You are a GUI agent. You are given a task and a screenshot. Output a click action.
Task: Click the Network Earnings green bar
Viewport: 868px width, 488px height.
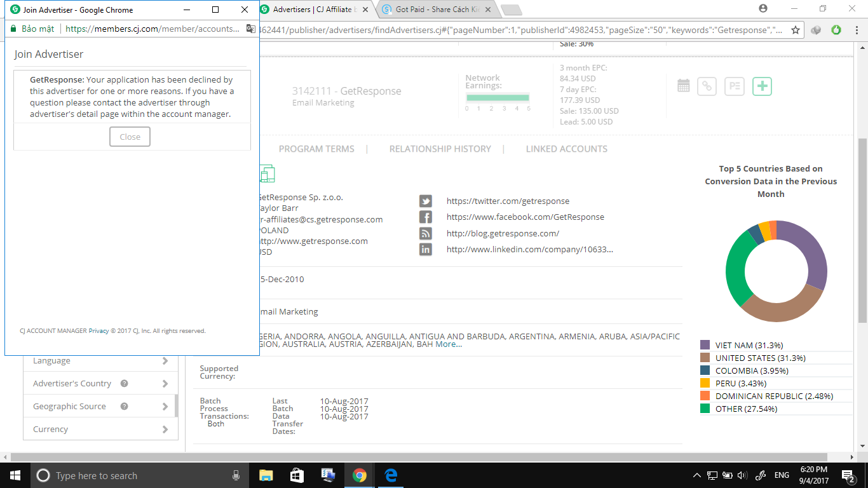pos(498,98)
